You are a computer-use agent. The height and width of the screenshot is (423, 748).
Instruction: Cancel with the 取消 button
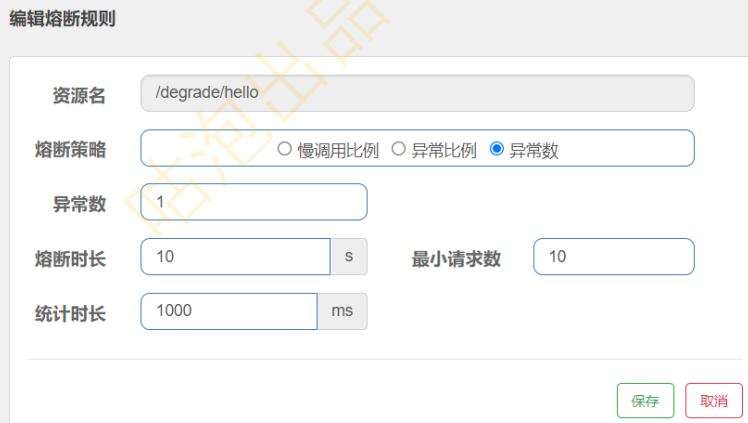(x=713, y=401)
